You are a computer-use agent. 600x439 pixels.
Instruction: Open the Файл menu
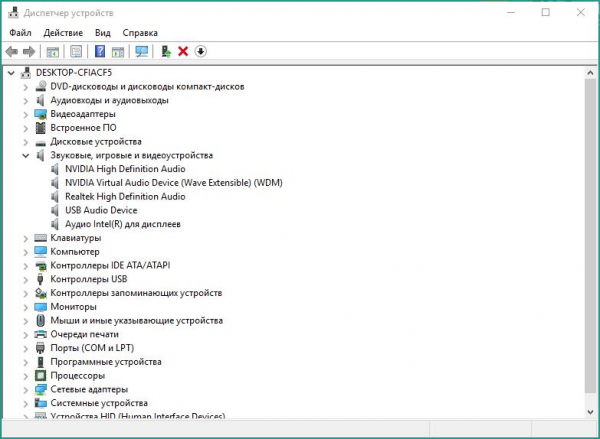tap(20, 33)
